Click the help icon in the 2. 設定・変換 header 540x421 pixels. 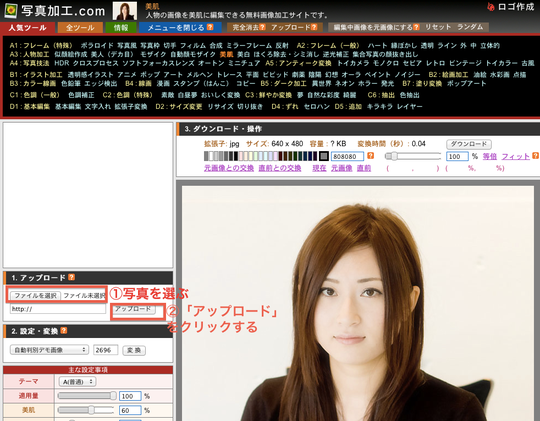point(64,330)
